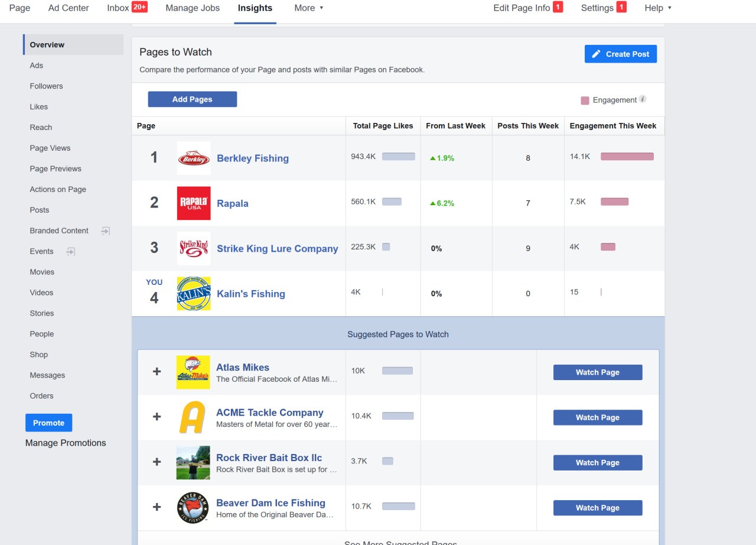The width and height of the screenshot is (756, 545).
Task: Click the plus icon beside Atlas Mikes
Action: point(157,372)
